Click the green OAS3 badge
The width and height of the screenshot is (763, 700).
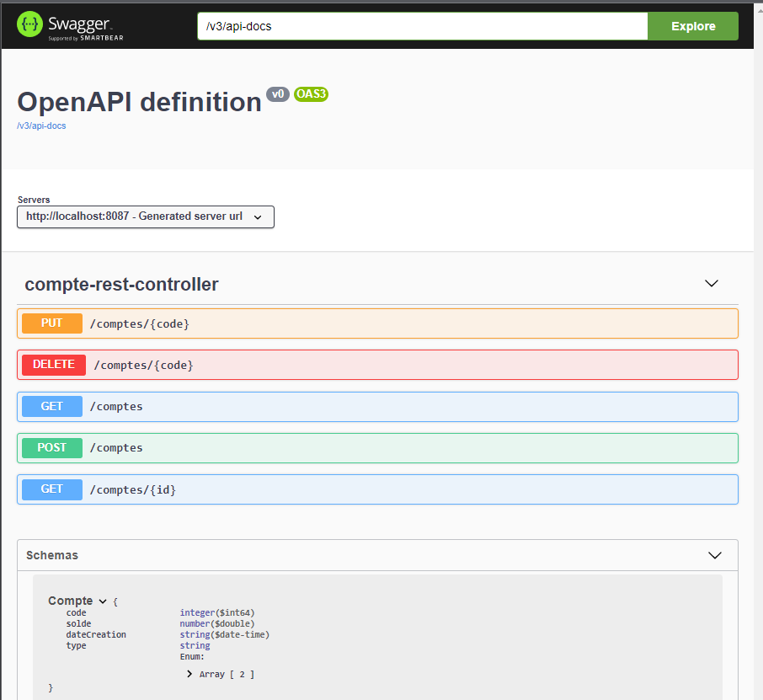click(311, 94)
